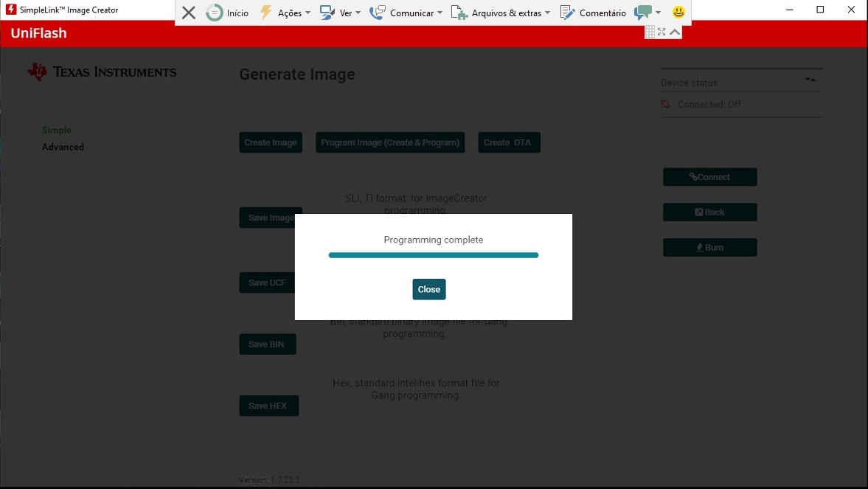Click the phone Comunicar icon
Viewport: 868px width, 489px height.
tap(377, 13)
